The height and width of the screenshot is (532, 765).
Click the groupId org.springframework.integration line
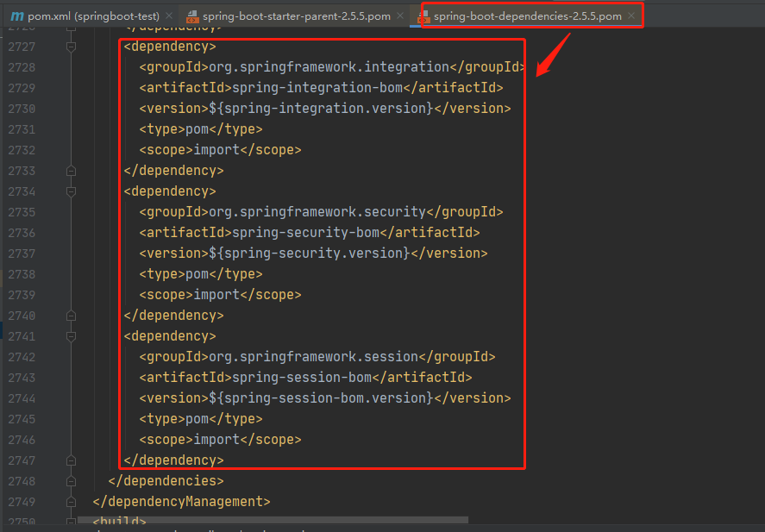[x=332, y=67]
